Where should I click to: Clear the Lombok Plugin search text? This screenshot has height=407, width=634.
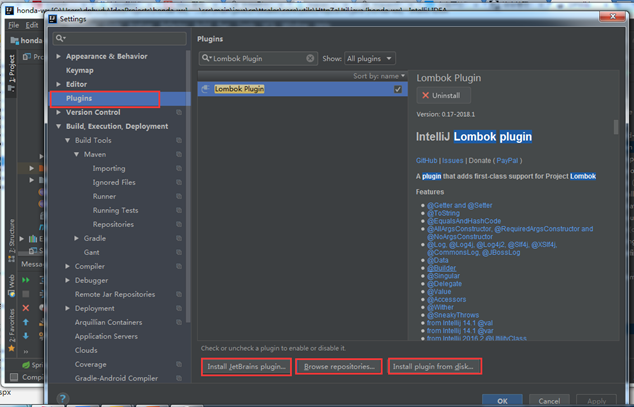[x=310, y=58]
